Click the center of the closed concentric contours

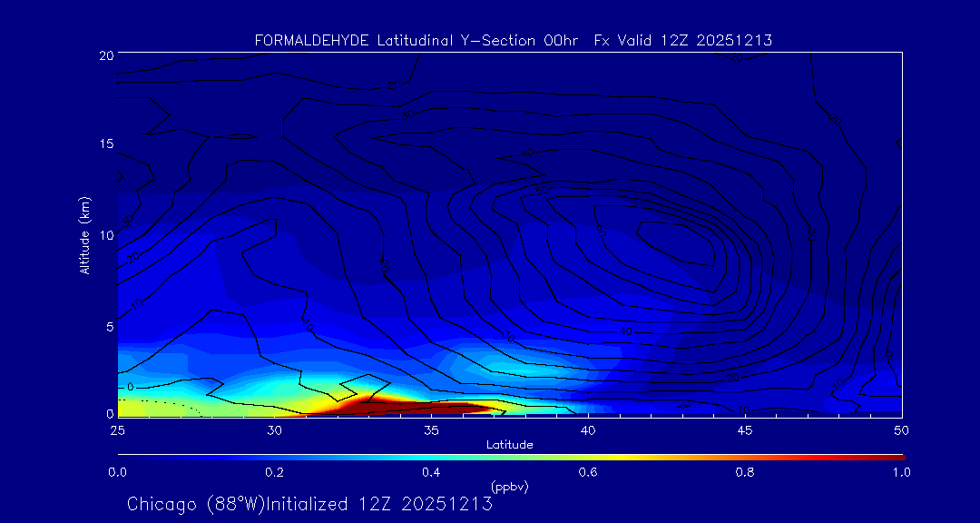[x=676, y=241]
